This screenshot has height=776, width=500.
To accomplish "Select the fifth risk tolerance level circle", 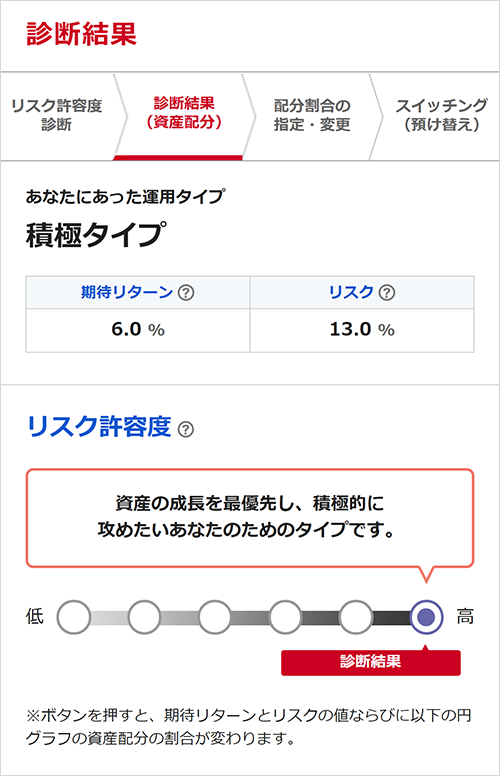I will click(355, 617).
